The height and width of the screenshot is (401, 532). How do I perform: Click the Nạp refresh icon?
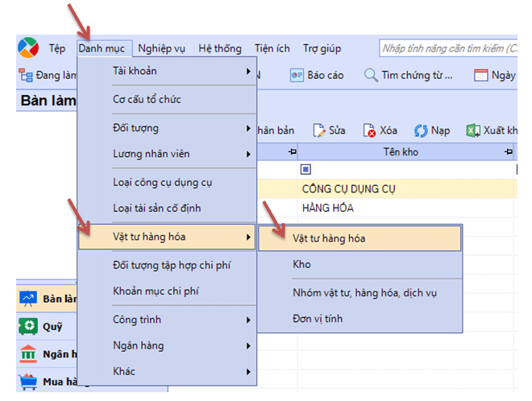[421, 130]
